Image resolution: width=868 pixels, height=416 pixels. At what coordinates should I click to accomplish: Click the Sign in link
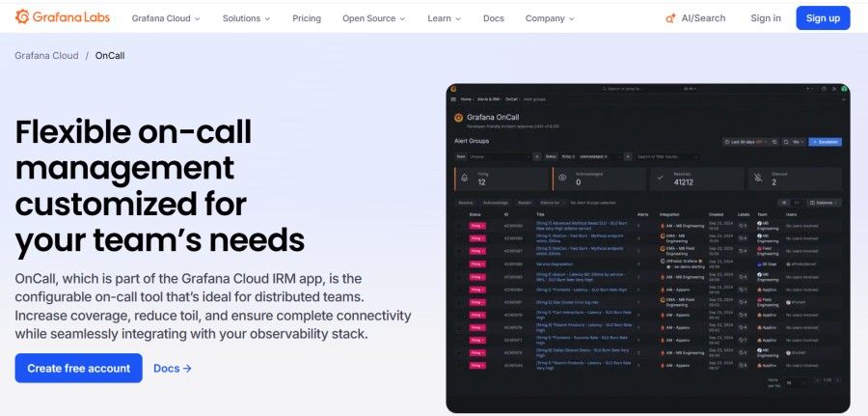tap(766, 18)
